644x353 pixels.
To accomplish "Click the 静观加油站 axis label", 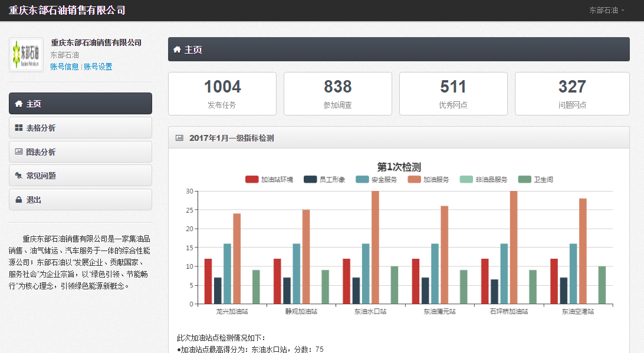I will pyautogui.click(x=301, y=312).
